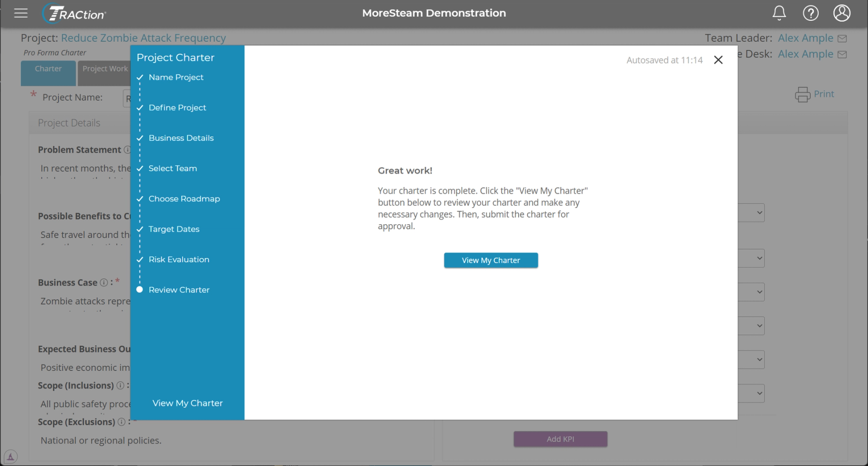Select the Review Charter step
Viewport: 868px width, 466px height.
pos(179,290)
